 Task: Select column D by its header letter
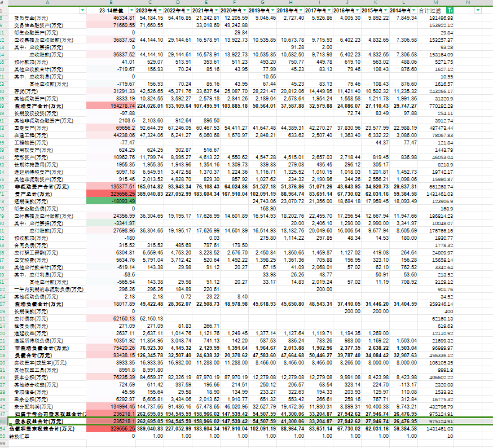point(178,2)
